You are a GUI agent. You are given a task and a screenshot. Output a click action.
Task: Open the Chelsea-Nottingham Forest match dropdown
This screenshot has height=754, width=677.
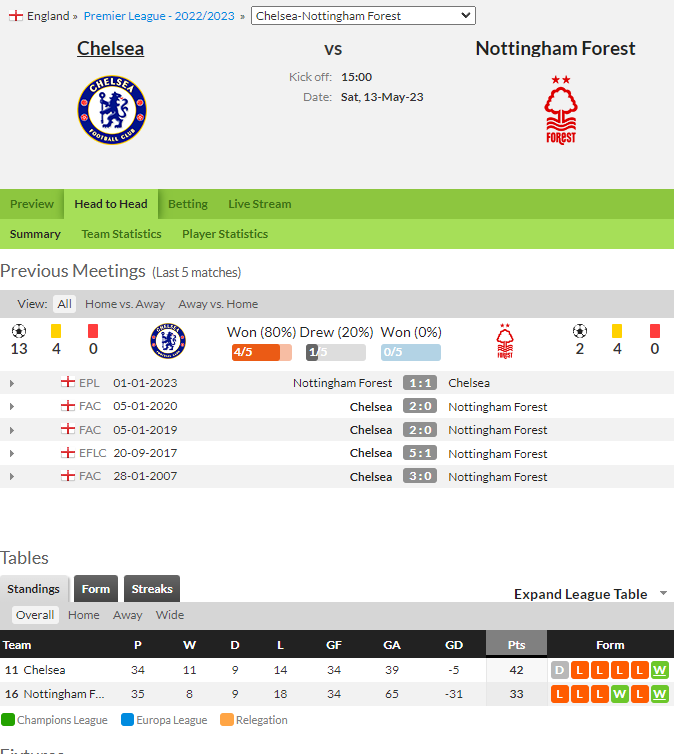[363, 16]
